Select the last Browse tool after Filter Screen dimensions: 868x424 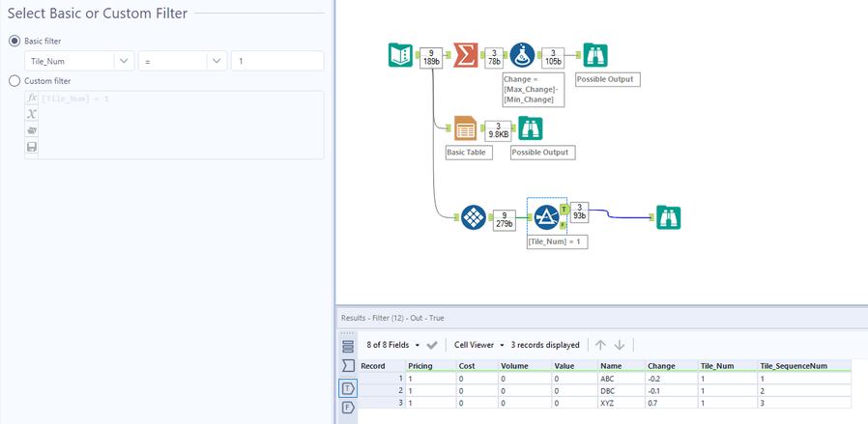[x=668, y=217]
